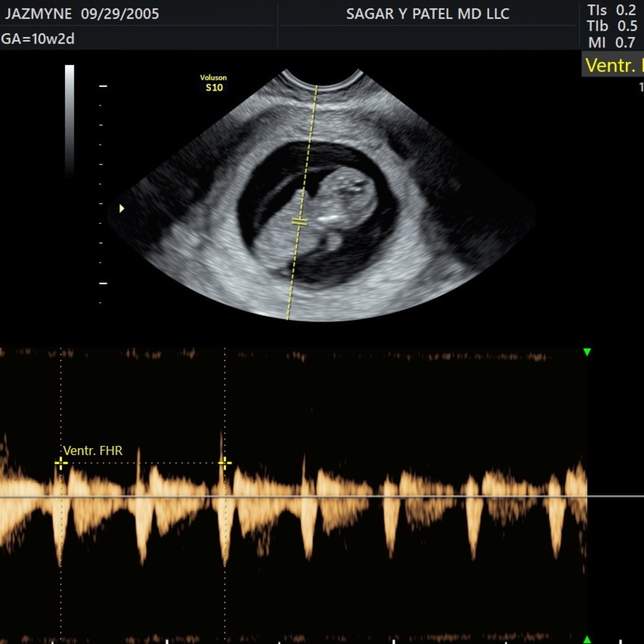Click the grayscale bar
644x644 pixels.
click(69, 121)
